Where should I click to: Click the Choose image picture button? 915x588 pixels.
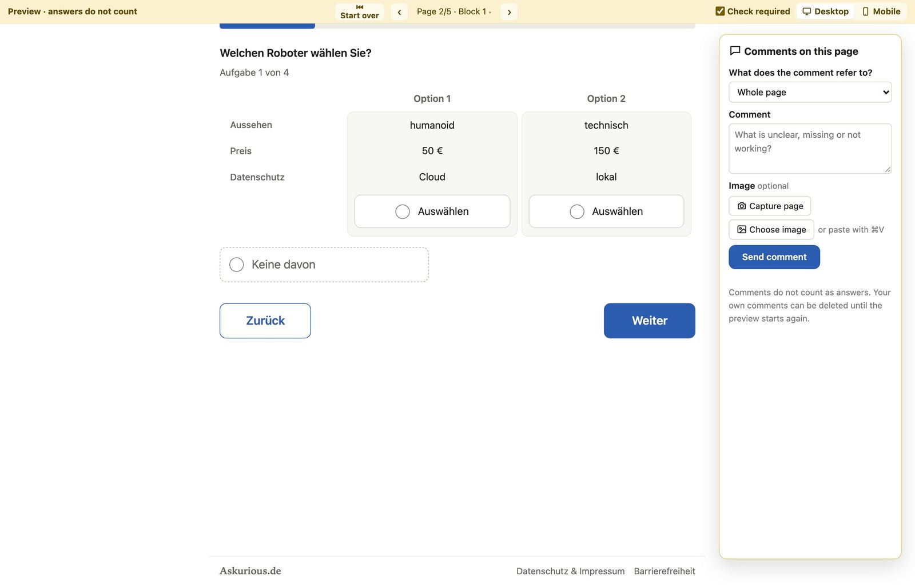[771, 230]
